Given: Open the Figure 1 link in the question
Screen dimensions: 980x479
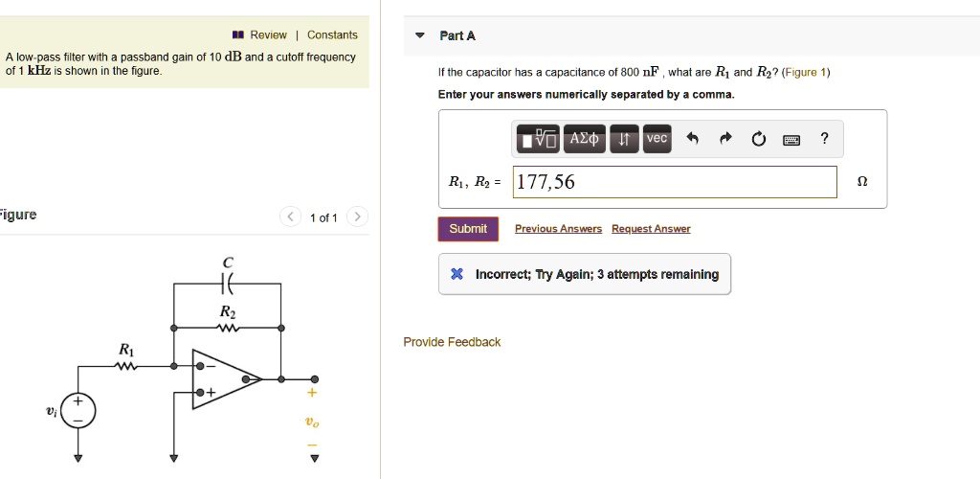Looking at the screenshot, I should coord(806,73).
